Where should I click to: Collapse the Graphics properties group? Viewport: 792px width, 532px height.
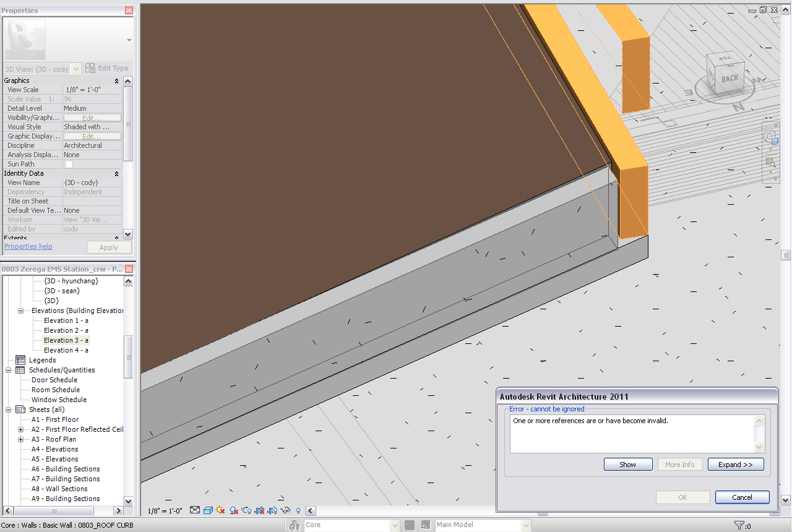click(116, 81)
